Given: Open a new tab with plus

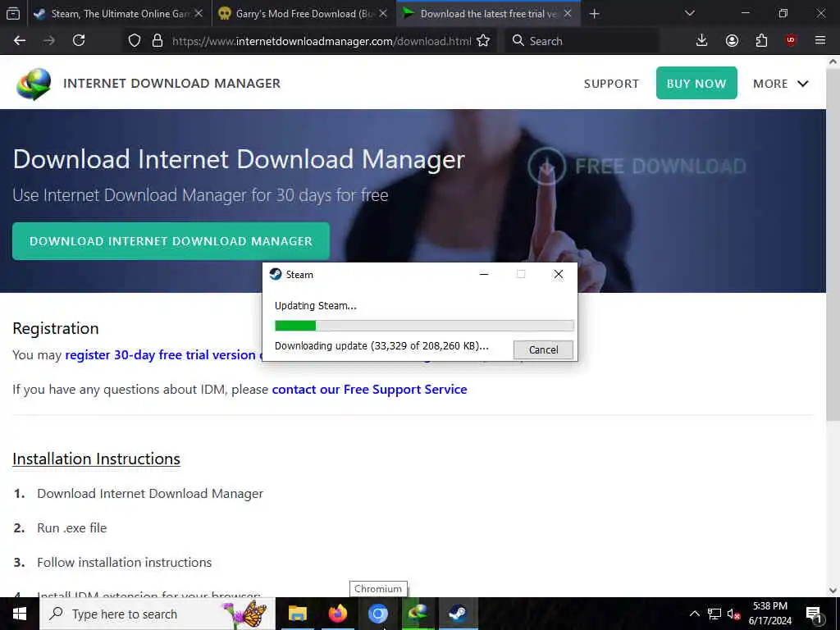Looking at the screenshot, I should coord(594,14).
